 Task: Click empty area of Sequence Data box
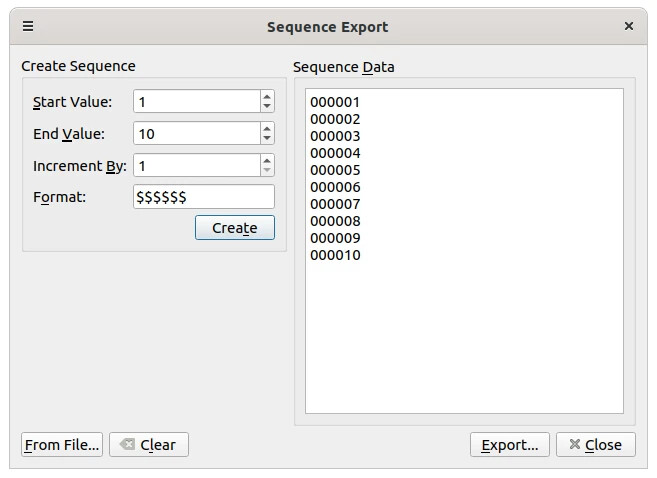click(463, 340)
